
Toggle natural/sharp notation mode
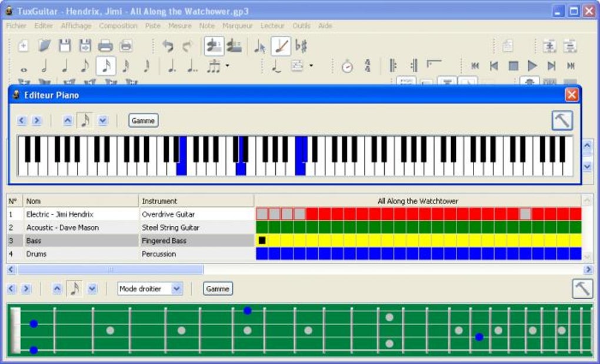(x=301, y=46)
